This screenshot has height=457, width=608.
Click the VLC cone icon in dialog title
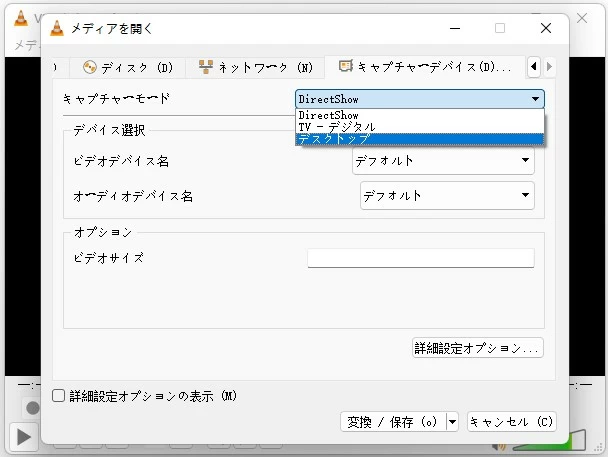(x=59, y=28)
